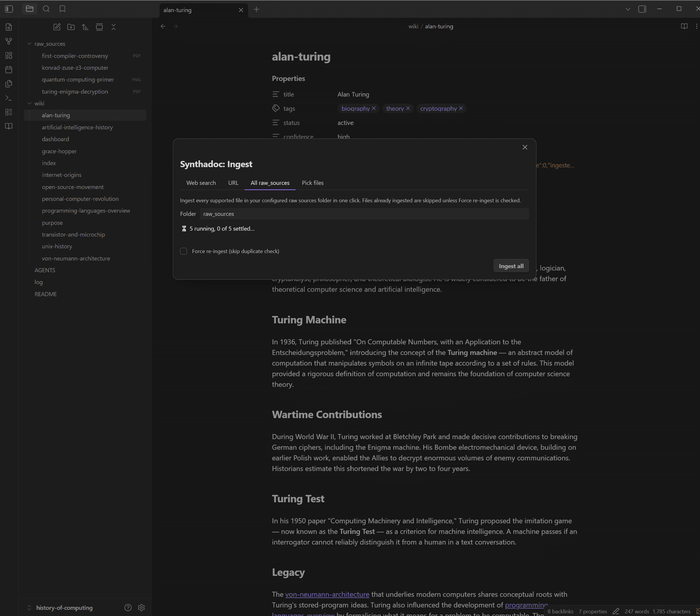Click the new note icon
Viewport: 700px width, 616px height.
click(57, 27)
